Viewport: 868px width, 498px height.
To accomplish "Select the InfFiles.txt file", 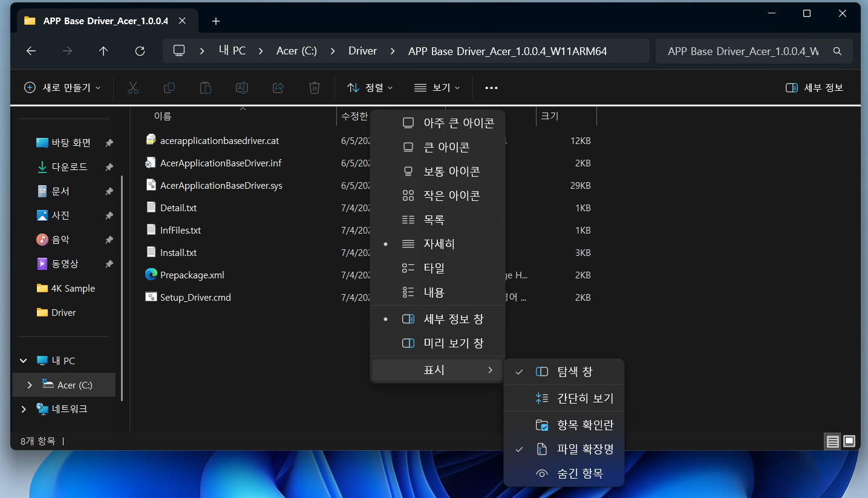I will 180,230.
